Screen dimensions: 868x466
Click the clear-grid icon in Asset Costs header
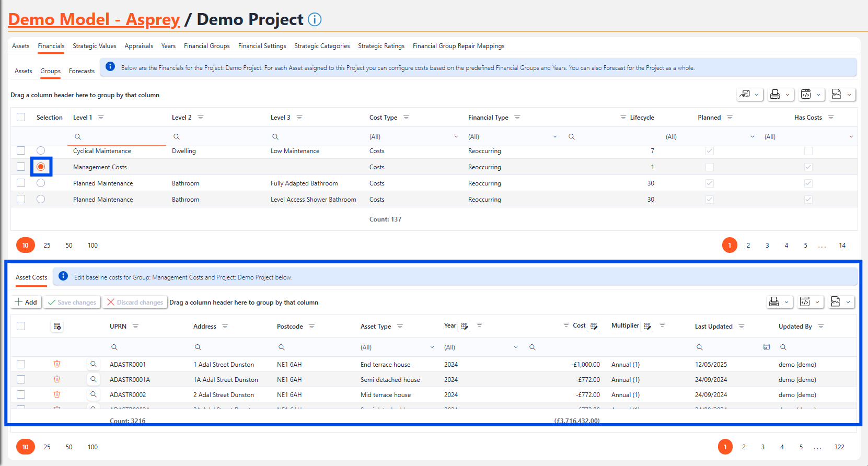(x=57, y=327)
